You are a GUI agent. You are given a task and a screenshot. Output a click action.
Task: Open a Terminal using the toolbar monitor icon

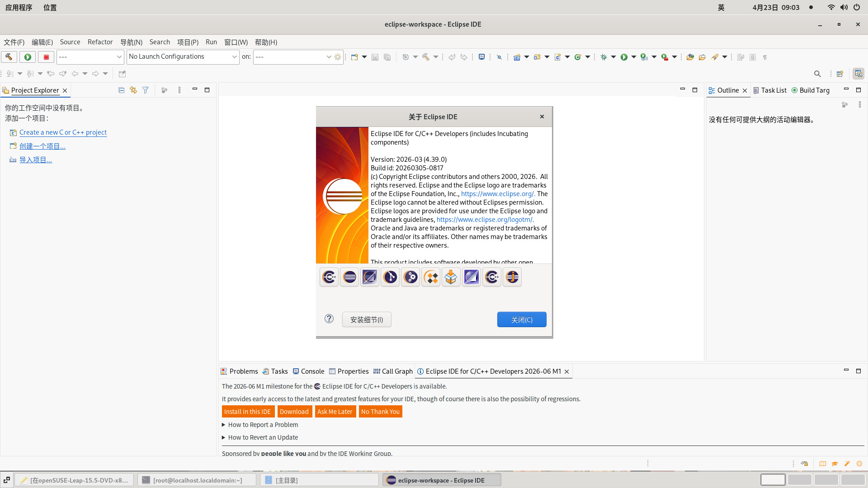pyautogui.click(x=481, y=57)
